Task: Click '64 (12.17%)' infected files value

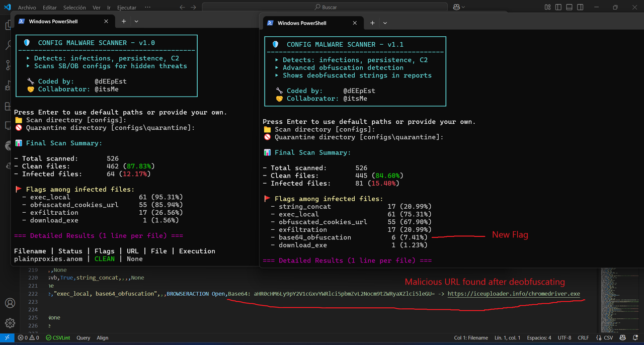Action: tap(128, 174)
